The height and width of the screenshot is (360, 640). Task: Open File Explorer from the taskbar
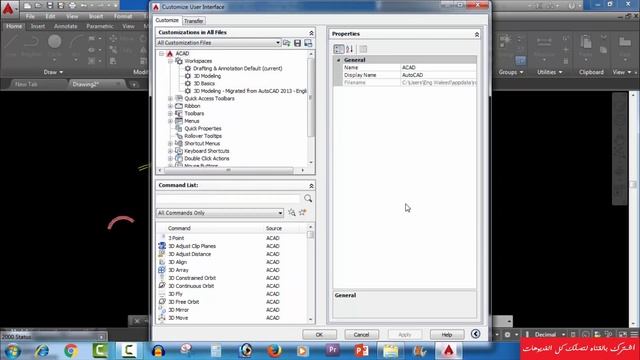click(x=390, y=351)
